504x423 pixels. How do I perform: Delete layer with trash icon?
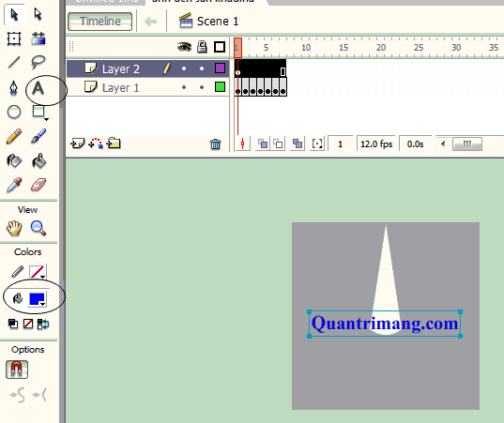215,144
